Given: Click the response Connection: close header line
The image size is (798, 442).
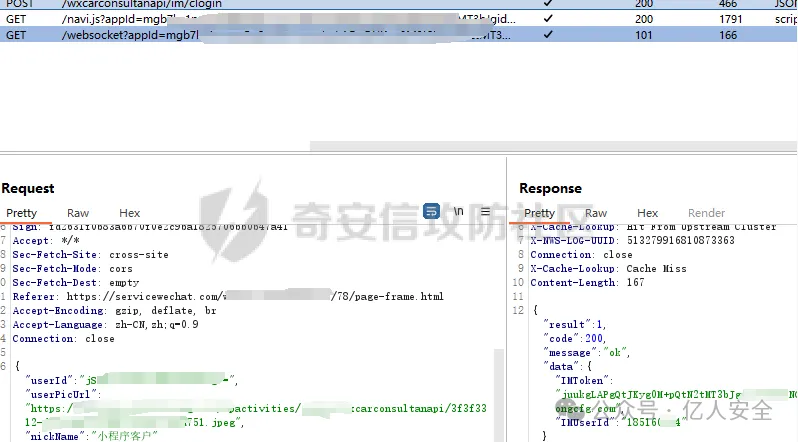Looking at the screenshot, I should 581,255.
